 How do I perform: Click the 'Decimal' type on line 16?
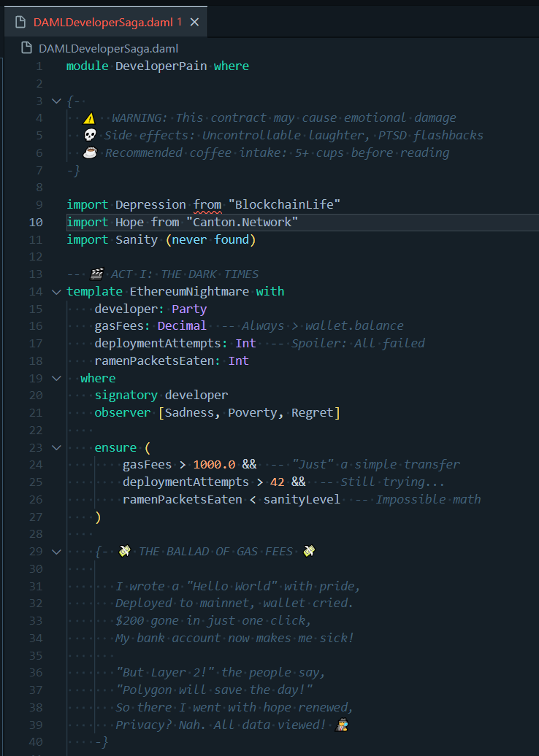pos(182,326)
